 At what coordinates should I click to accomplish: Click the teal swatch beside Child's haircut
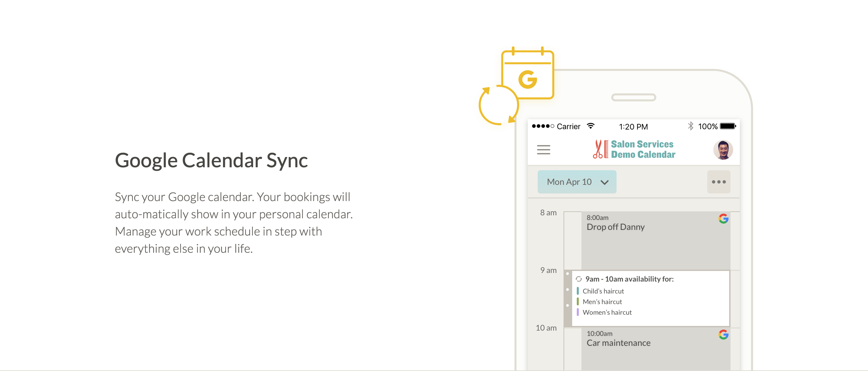[x=577, y=291]
